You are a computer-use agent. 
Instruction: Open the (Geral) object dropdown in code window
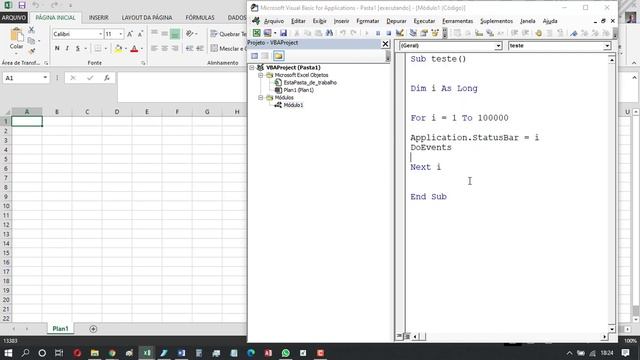click(498, 46)
